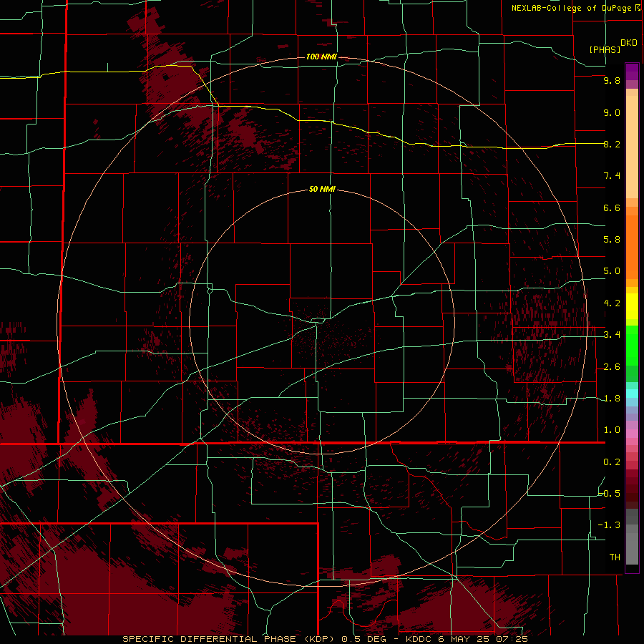Viewport: 644px width, 644px height.
Task: Click the 3.4 scale value
Action: [x=612, y=335]
